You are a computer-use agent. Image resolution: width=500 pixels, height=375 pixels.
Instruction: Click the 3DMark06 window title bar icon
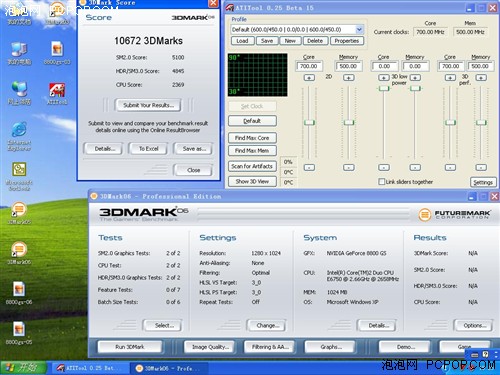tap(94, 196)
